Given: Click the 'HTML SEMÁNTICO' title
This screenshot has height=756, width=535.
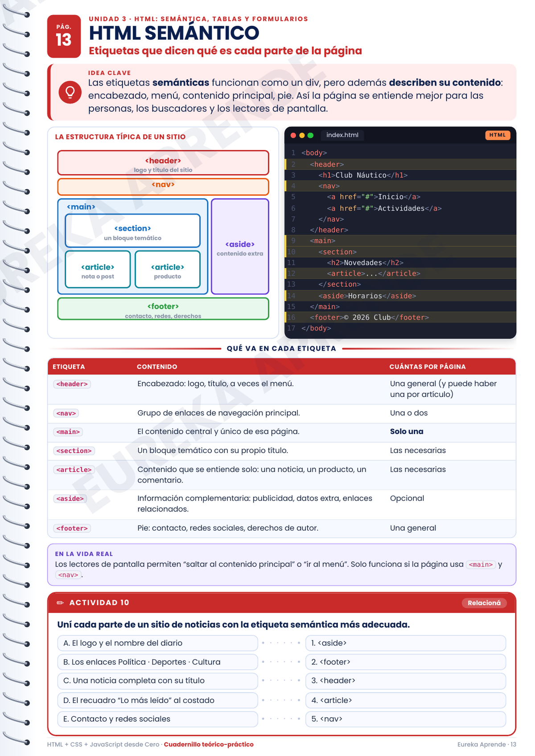Looking at the screenshot, I should coord(174,33).
